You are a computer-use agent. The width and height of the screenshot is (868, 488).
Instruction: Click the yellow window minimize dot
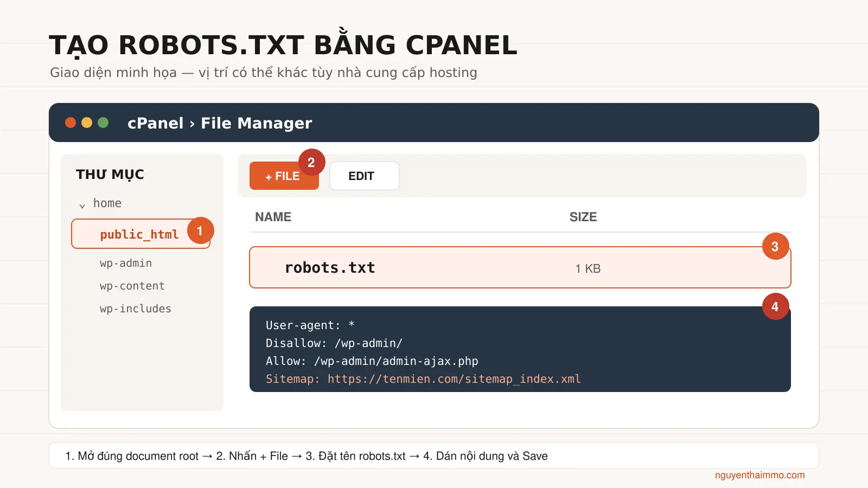[x=87, y=123]
